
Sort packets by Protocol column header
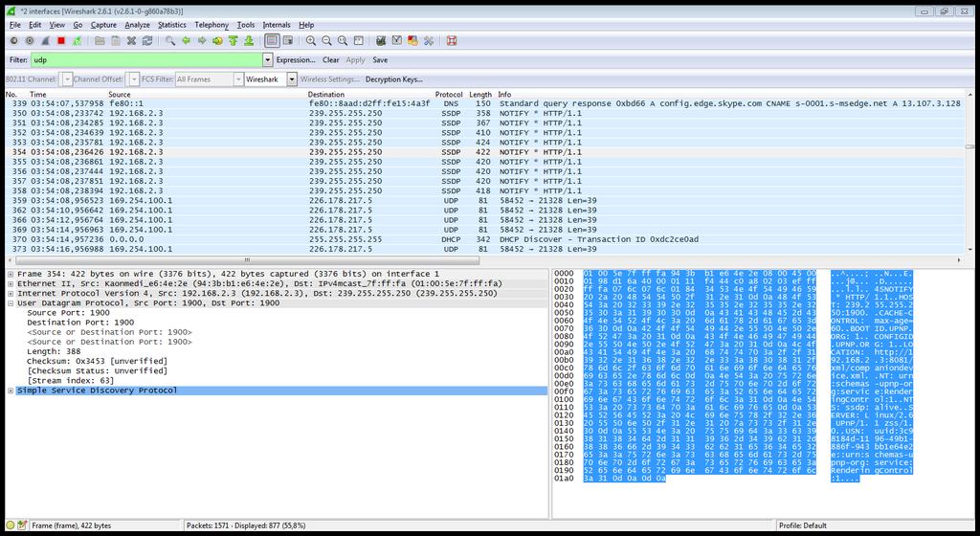(449, 95)
